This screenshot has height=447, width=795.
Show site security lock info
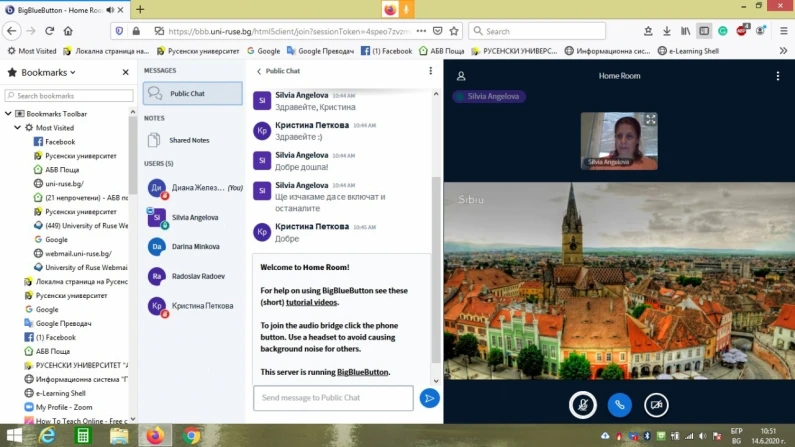(x=136, y=31)
